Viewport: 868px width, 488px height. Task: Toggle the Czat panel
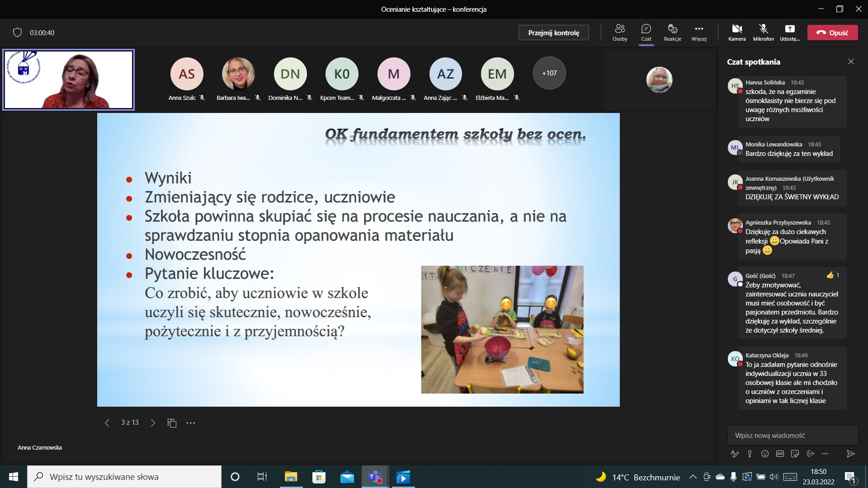point(646,33)
